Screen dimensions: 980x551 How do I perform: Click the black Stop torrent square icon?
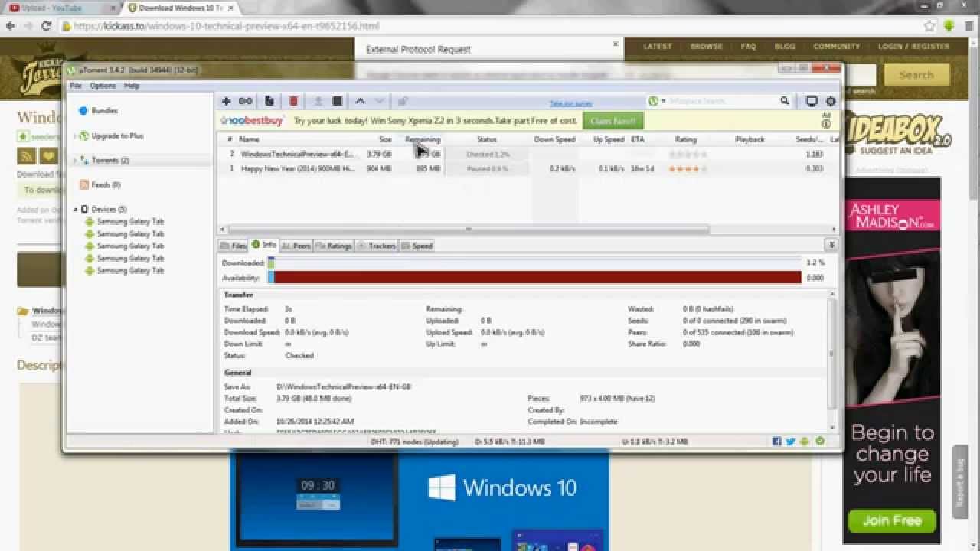pyautogui.click(x=338, y=101)
